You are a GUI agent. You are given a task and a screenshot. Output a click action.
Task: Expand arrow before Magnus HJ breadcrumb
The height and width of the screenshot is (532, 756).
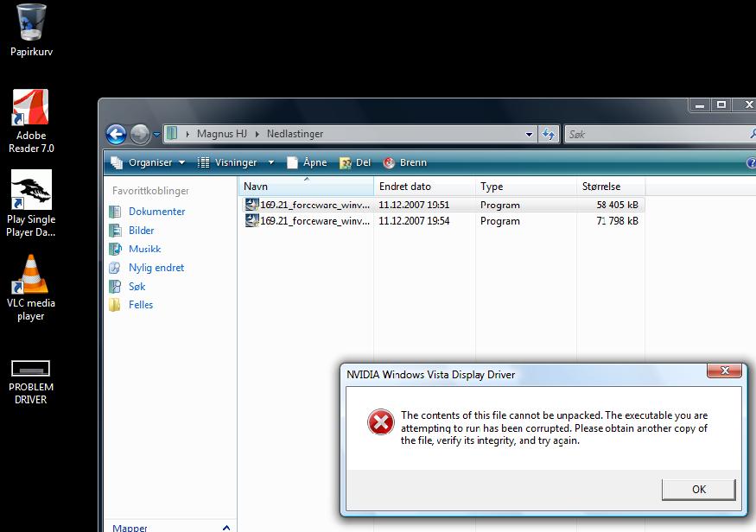(x=187, y=134)
